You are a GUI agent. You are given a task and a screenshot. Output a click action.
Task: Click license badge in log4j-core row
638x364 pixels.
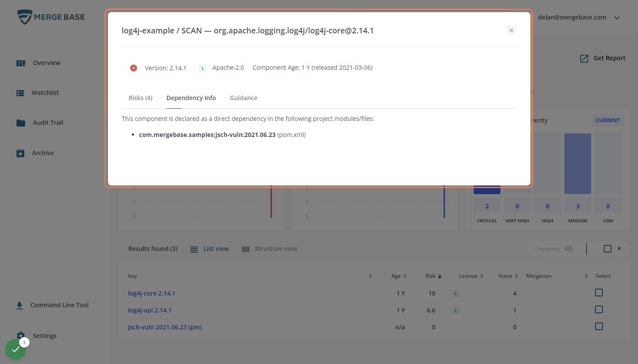click(456, 294)
